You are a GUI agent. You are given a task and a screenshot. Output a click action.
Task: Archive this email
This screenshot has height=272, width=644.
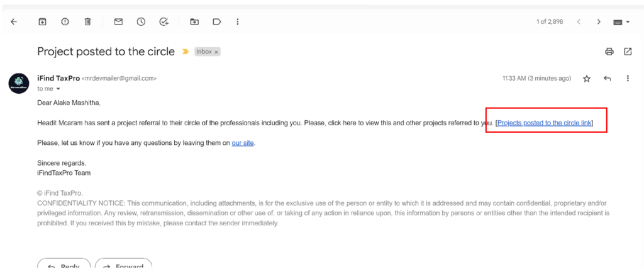(42, 21)
